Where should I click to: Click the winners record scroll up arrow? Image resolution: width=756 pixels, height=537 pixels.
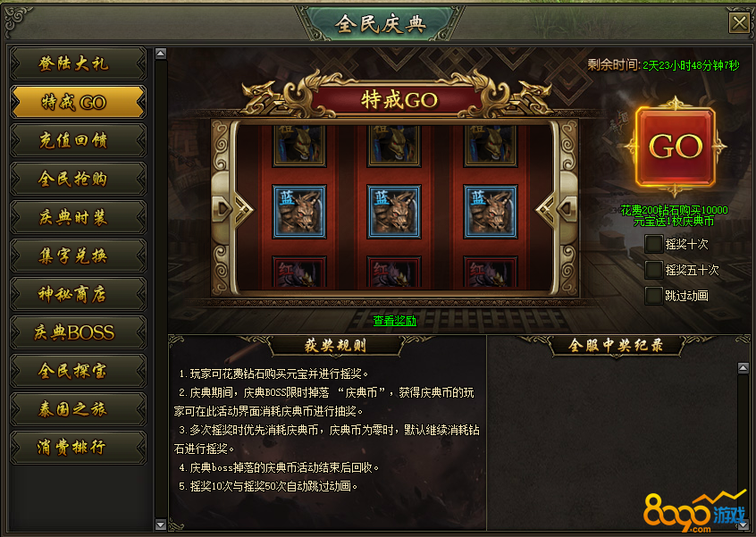[743, 369]
